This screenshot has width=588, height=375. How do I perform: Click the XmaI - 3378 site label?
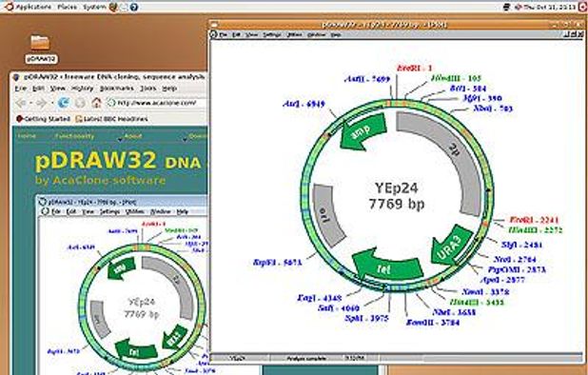[485, 292]
